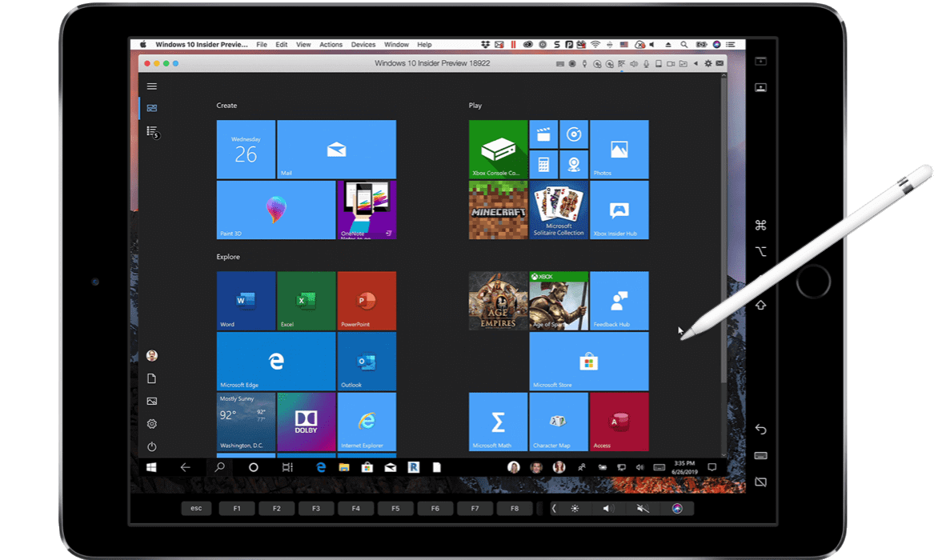Launch the Minecraft tile

coord(498,210)
